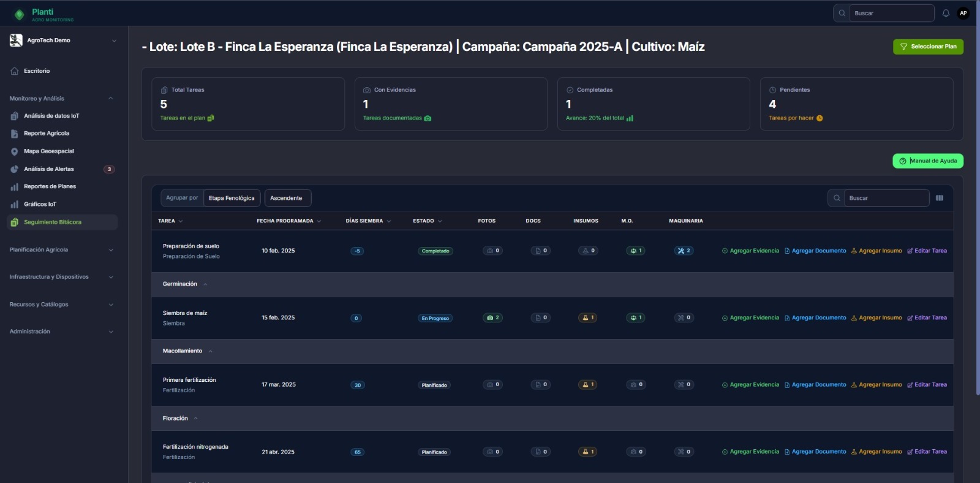This screenshot has height=483, width=980.
Task: Click the Planti logo icon
Action: coord(19,14)
